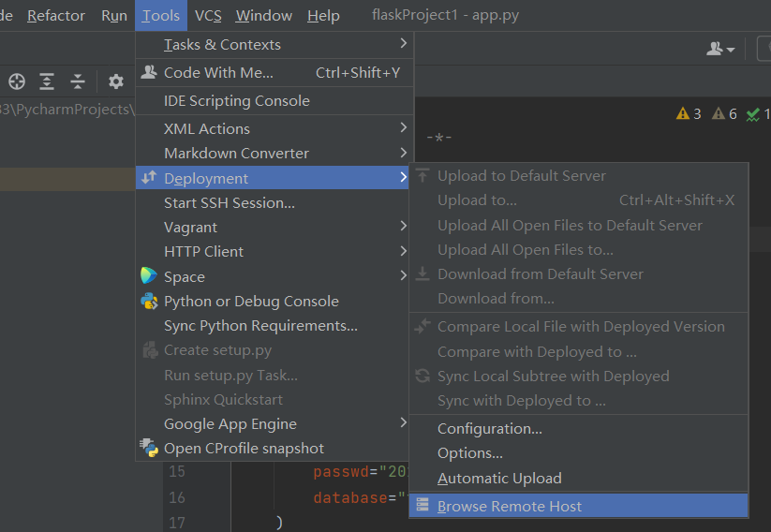Viewport: 771px width, 532px height.
Task: Click the Collapse All icon in project toolbar
Action: 78,81
